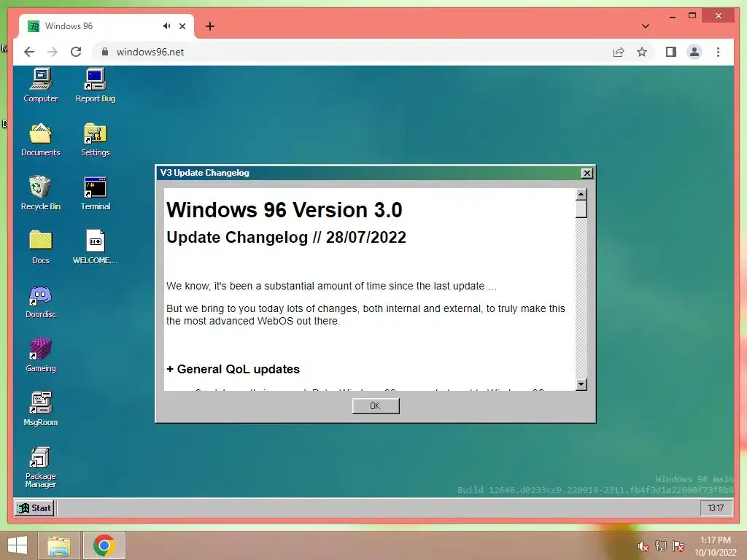Screen dimensions: 747x560
Task: Click the 'General QoL updates' heading
Action: (x=233, y=369)
